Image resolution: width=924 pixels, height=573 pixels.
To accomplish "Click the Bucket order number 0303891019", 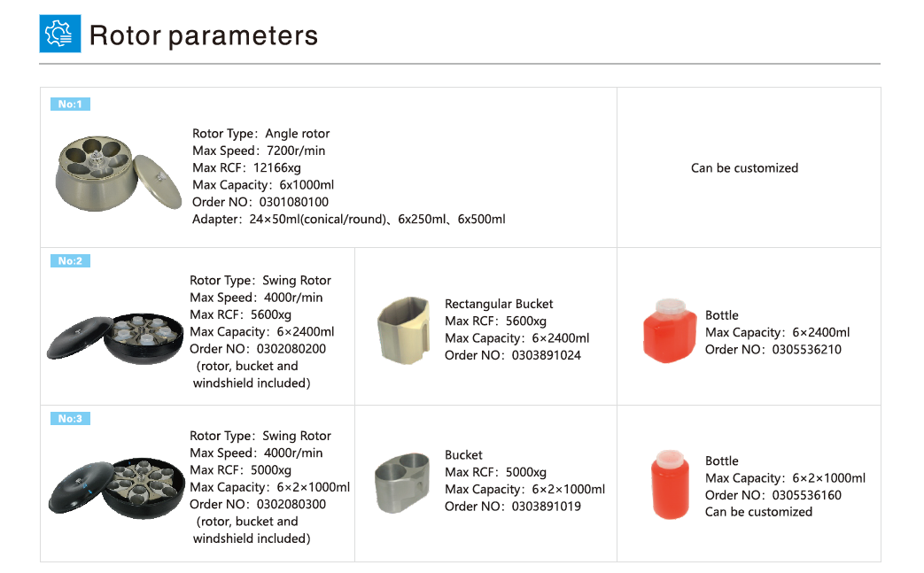I will (546, 507).
